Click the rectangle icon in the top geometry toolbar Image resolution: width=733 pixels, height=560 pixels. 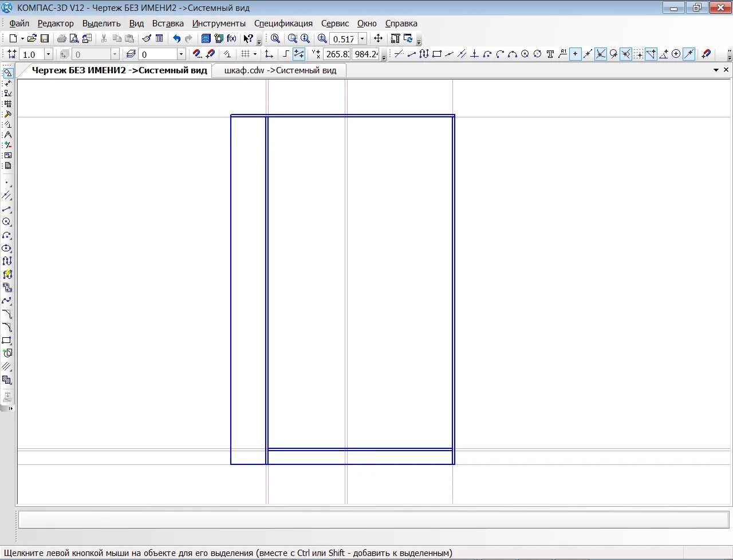[x=436, y=54]
